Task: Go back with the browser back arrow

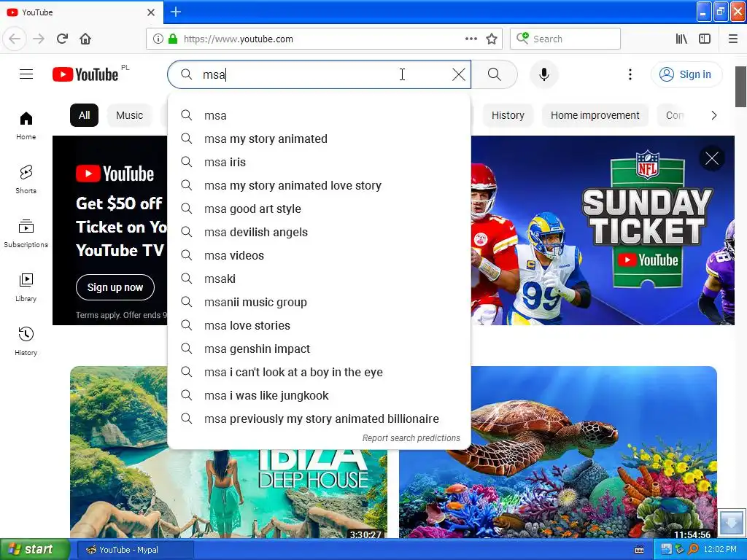Action: click(x=15, y=39)
